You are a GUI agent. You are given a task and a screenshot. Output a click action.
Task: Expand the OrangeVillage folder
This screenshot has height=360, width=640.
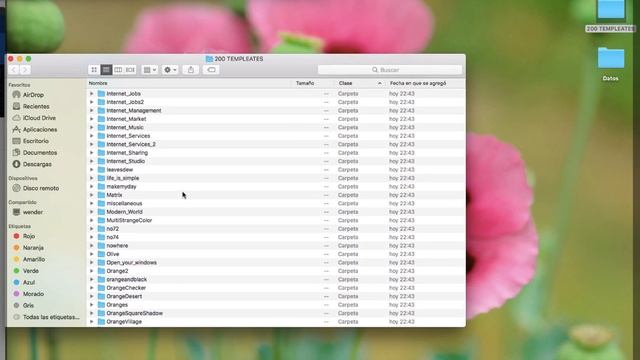tap(91, 322)
